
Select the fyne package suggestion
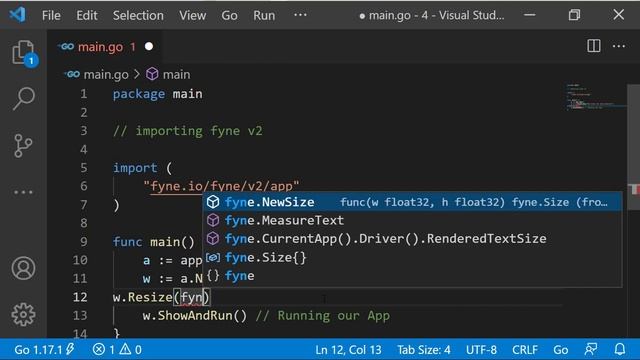click(x=412, y=276)
